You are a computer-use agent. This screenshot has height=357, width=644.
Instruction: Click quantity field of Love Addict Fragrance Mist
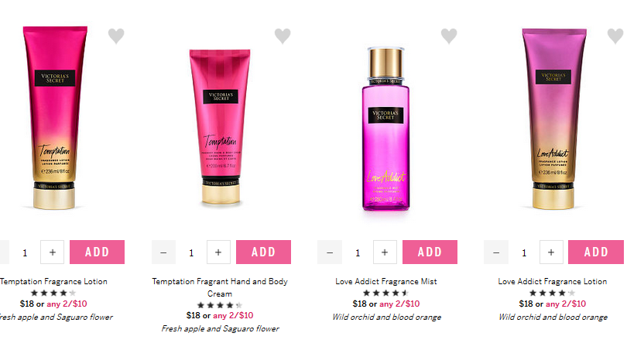[x=358, y=252]
